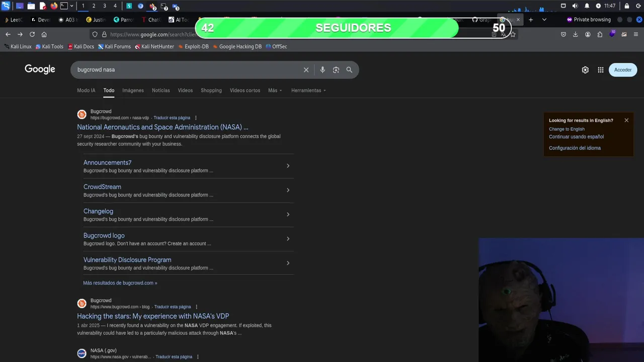Switch to the Parrot browser tab
Image resolution: width=644 pixels, height=362 pixels.
tap(123, 20)
